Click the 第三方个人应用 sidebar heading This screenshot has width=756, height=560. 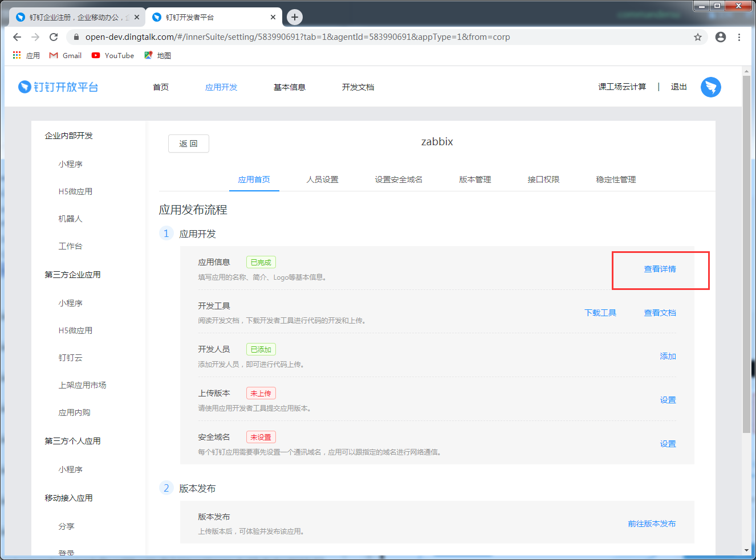(73, 441)
